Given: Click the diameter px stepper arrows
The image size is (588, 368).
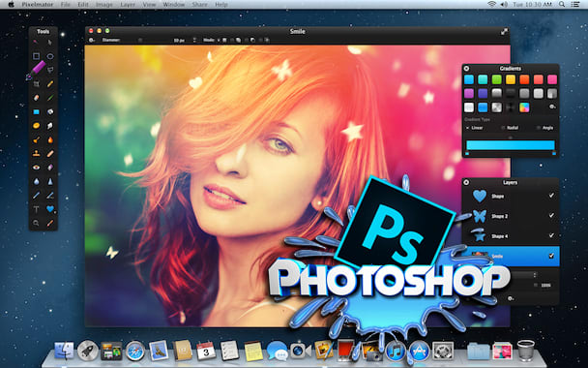Looking at the screenshot, I should click(194, 40).
